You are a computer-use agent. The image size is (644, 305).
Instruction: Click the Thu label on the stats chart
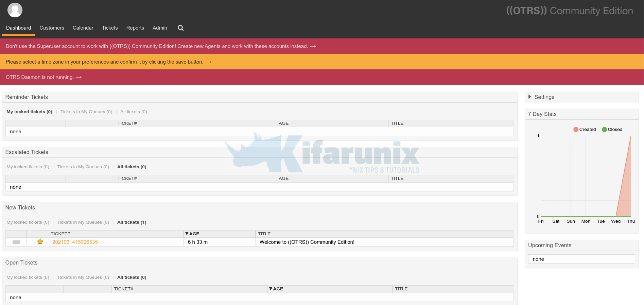pyautogui.click(x=631, y=221)
